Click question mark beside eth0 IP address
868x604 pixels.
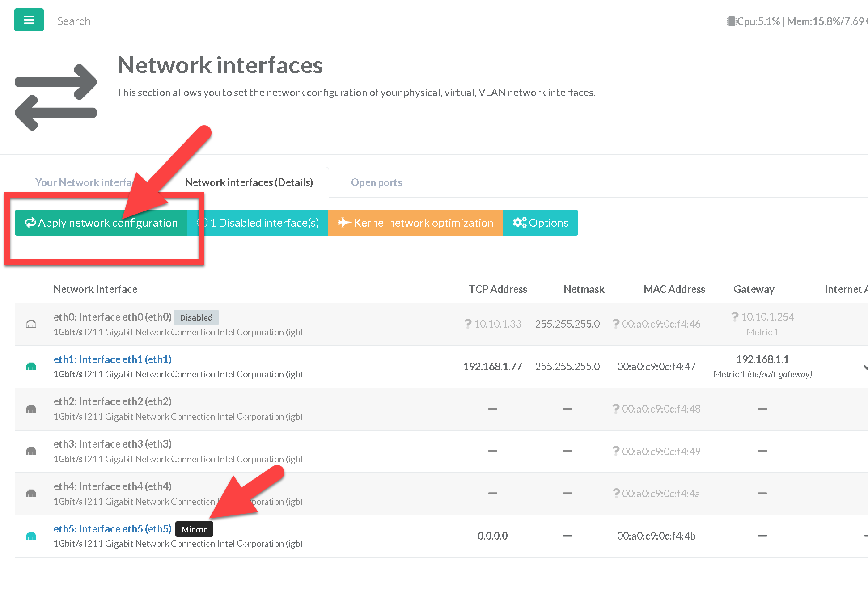coord(468,324)
